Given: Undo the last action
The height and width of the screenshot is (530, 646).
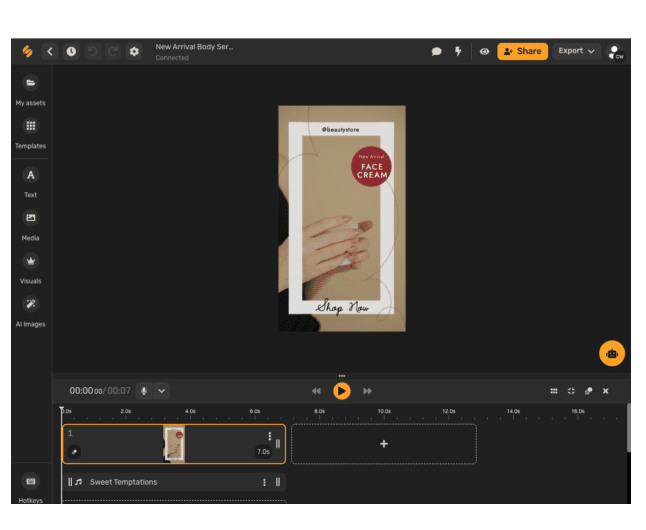Looking at the screenshot, I should [93, 52].
